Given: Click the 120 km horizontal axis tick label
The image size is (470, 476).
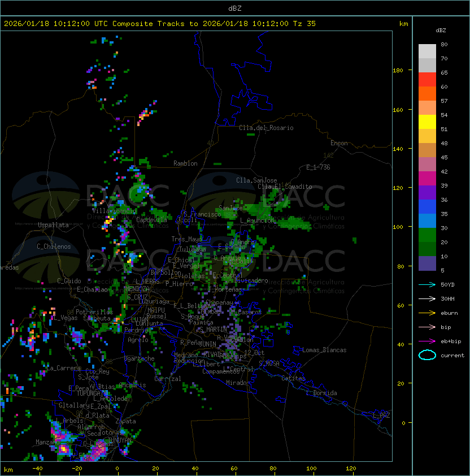Looking at the screenshot, I should pos(351,469).
